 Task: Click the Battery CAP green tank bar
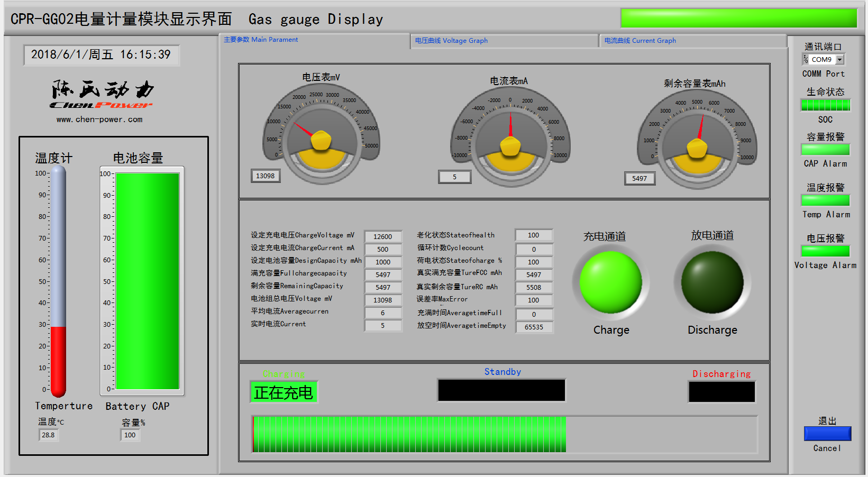[x=147, y=281]
